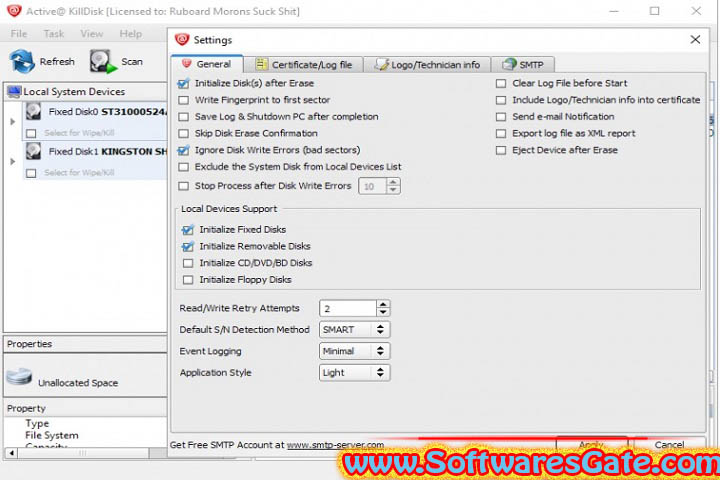Click the General tab shield icon

click(186, 64)
